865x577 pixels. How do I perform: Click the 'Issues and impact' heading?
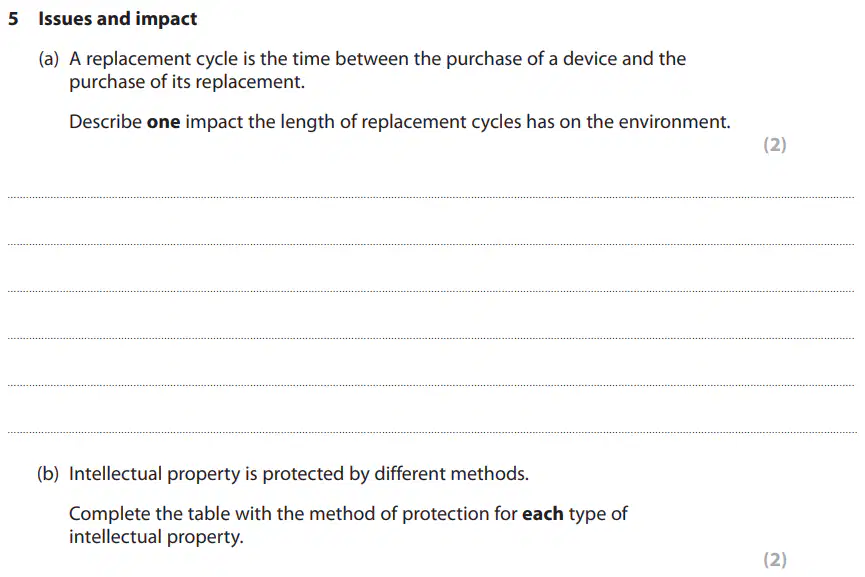point(118,19)
